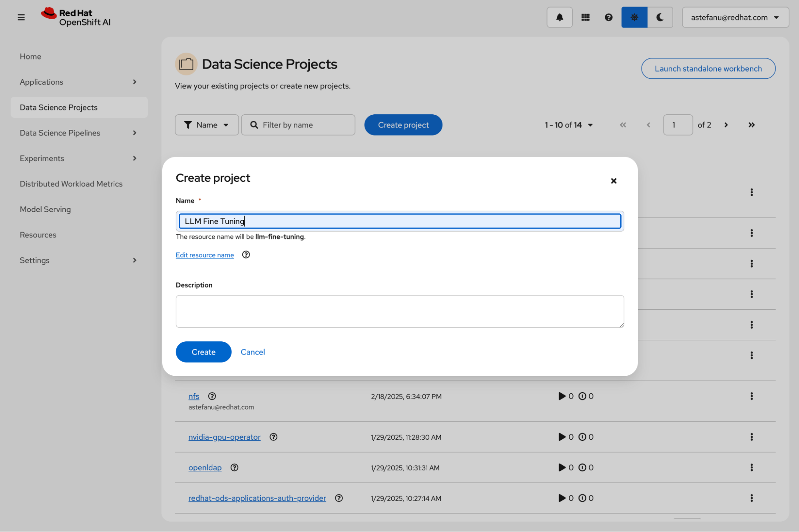The width and height of the screenshot is (799, 532).
Task: Switch to light theme sun toggle
Action: pyautogui.click(x=634, y=17)
